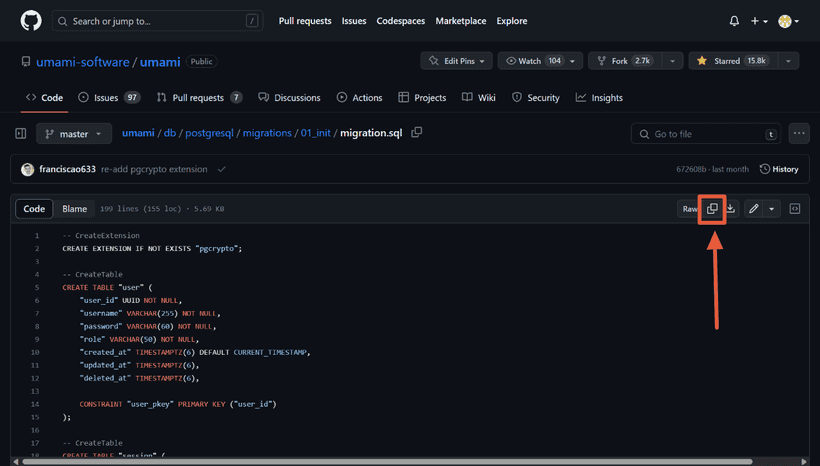
Task: Open the Discussions tab
Action: tap(289, 98)
